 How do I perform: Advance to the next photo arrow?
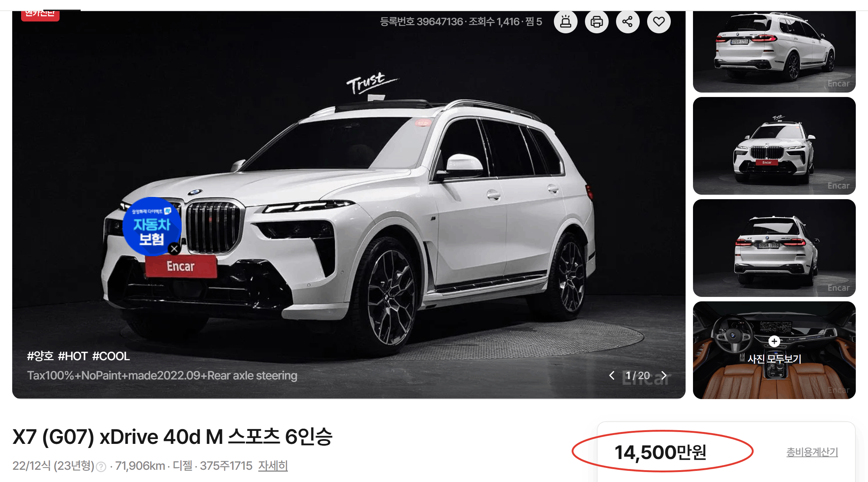coord(664,376)
